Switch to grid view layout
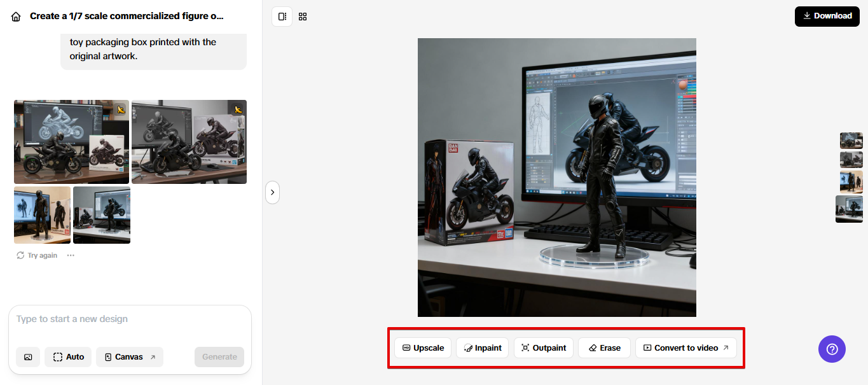Image resolution: width=868 pixels, height=385 pixels. point(303,17)
